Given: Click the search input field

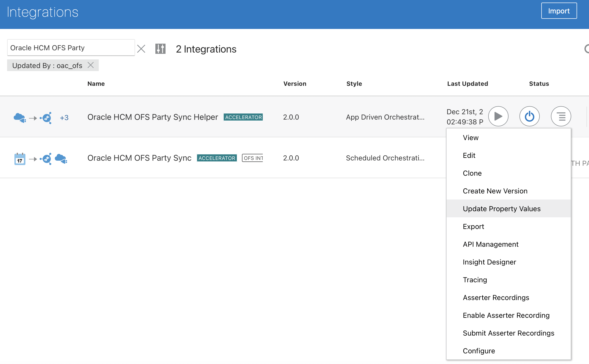Looking at the screenshot, I should pyautogui.click(x=71, y=48).
